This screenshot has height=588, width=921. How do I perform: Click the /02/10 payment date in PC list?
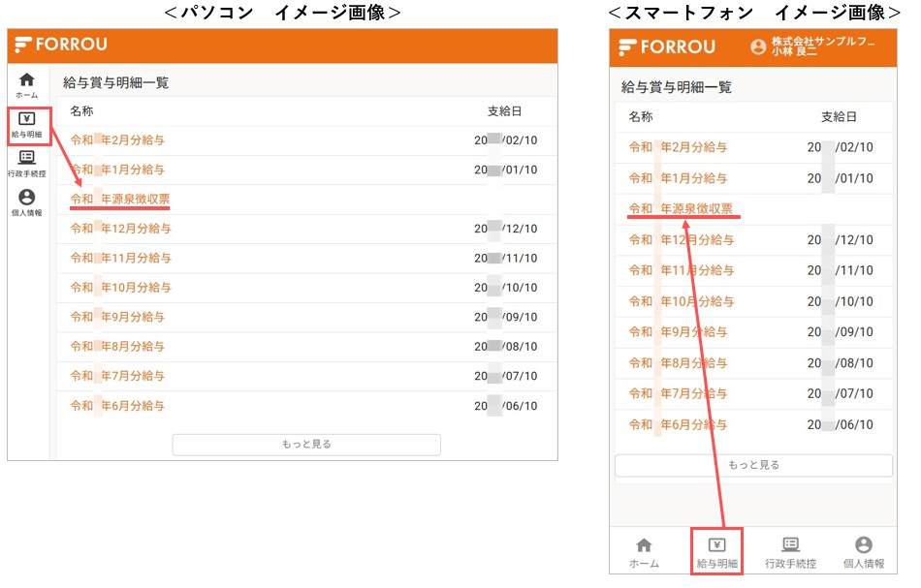506,140
